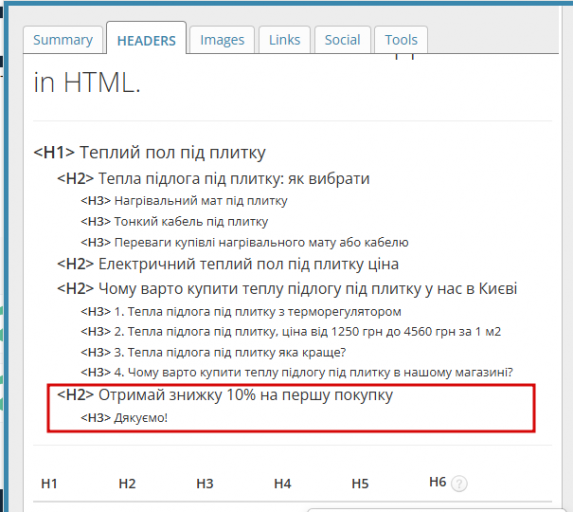Click H3 '2. Тепла підлога під плитку, ціна від 1250'
573x512 pixels.
coord(291,332)
